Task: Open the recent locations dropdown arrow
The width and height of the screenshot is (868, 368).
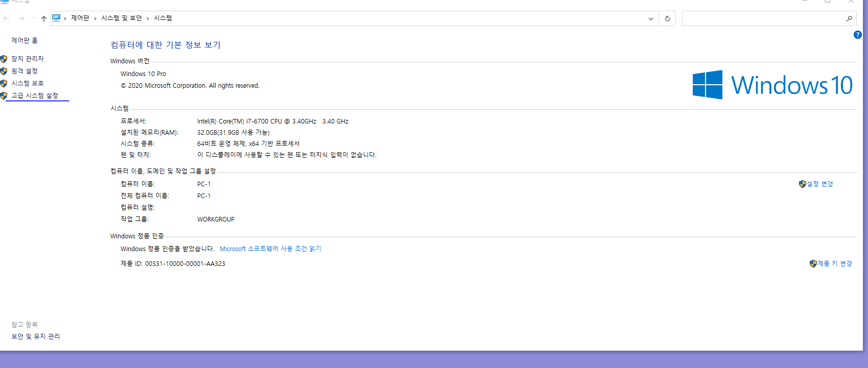Action: pos(33,18)
